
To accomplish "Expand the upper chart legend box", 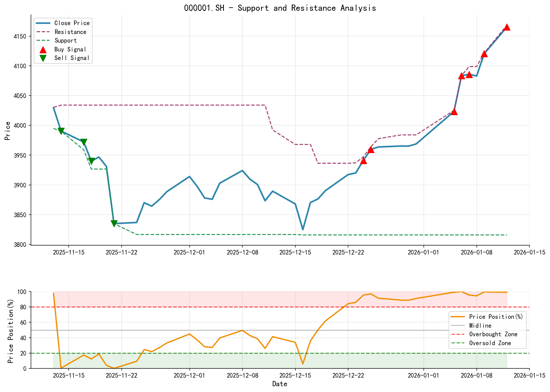I will tap(63, 40).
